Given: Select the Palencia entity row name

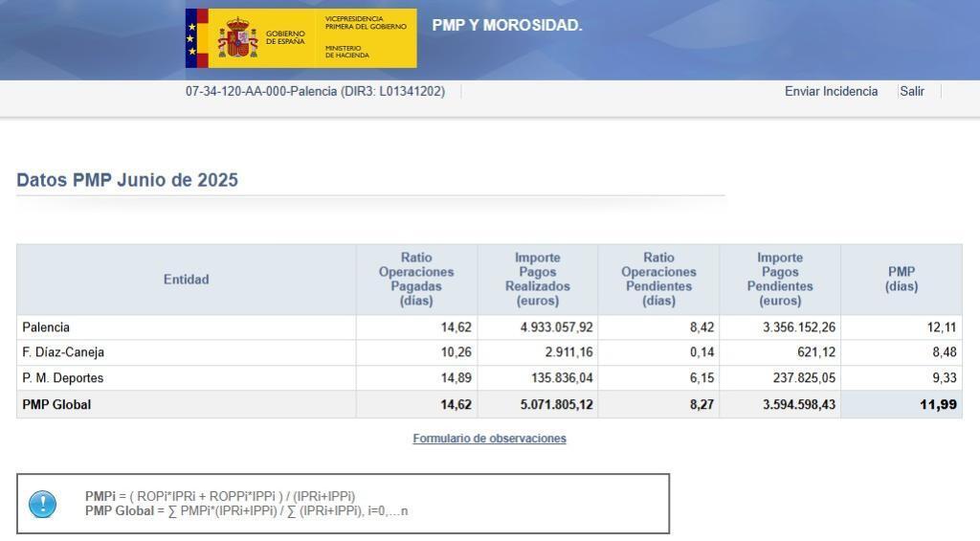Looking at the screenshot, I should [46, 327].
